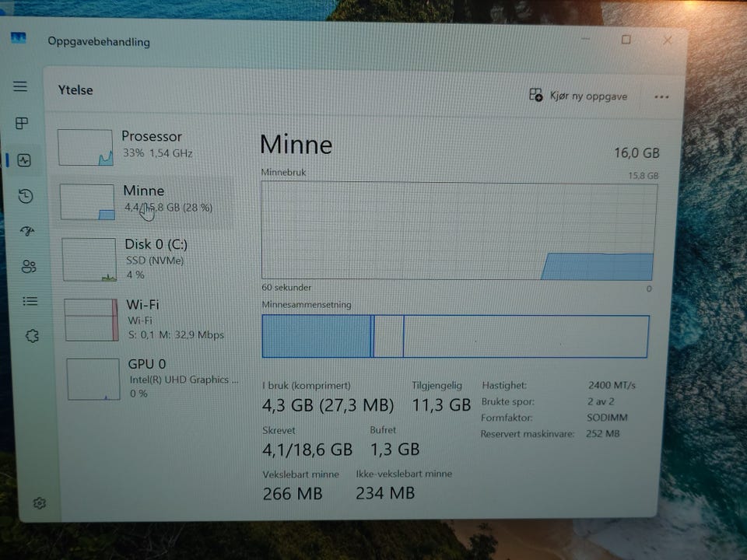Open the Services puzzle-piece sidebar icon
Viewport: 747px width, 560px height.
pos(32,336)
